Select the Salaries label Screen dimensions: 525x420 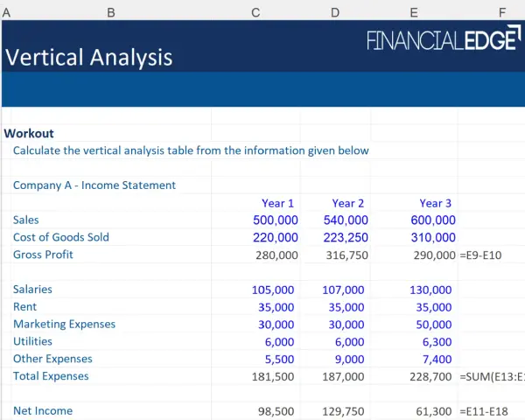pyautogui.click(x=32, y=290)
